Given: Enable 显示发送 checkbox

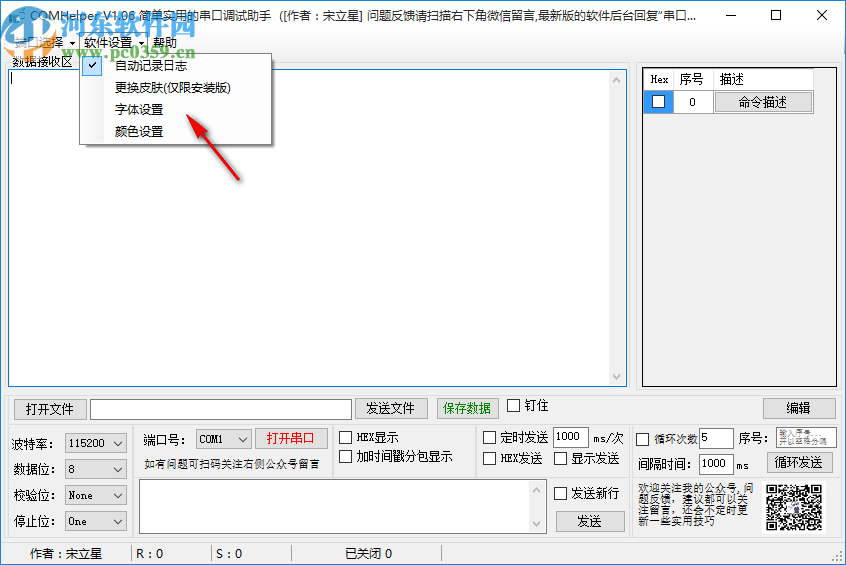Looking at the screenshot, I should pyautogui.click(x=561, y=459).
